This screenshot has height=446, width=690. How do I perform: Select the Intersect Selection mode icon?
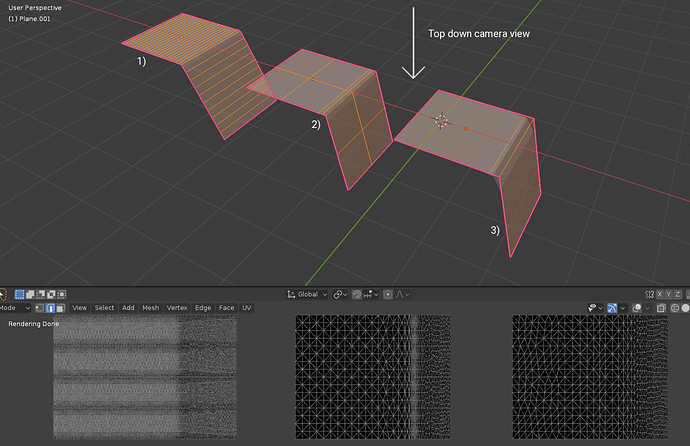62,294
